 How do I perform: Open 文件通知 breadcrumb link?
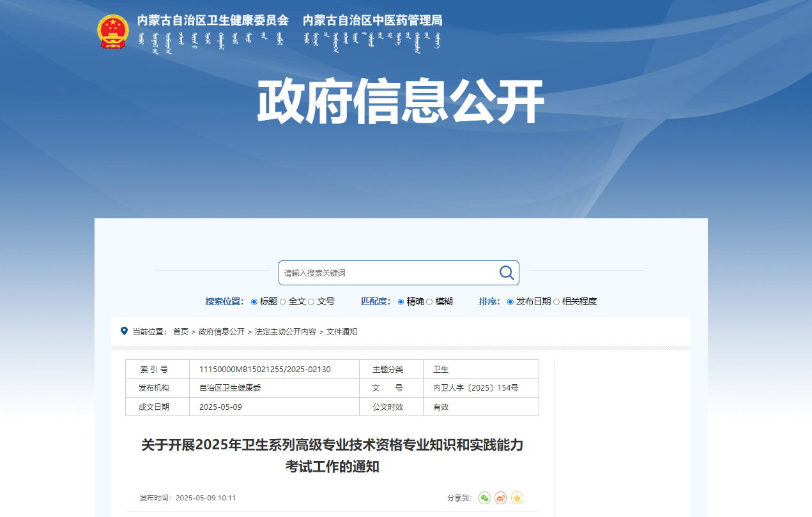(x=342, y=332)
